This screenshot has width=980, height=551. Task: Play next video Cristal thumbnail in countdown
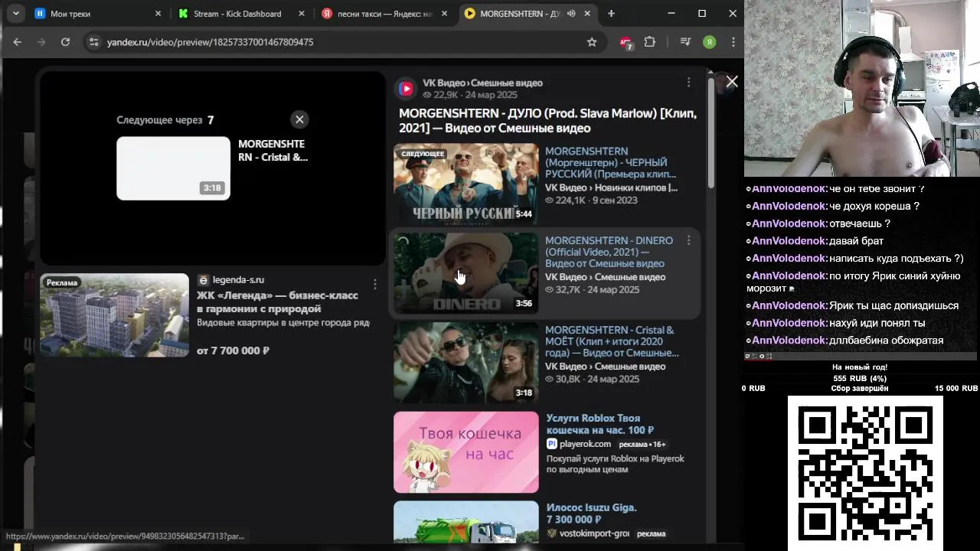[x=173, y=168]
